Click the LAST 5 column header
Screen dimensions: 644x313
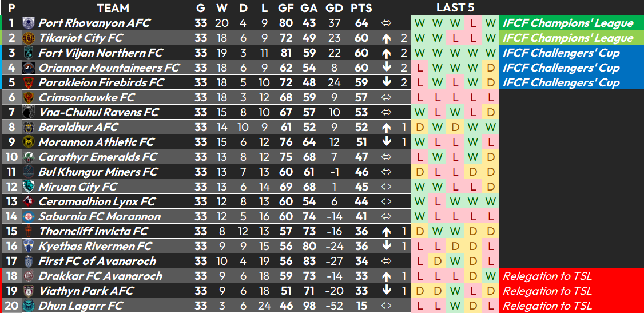[x=455, y=8]
